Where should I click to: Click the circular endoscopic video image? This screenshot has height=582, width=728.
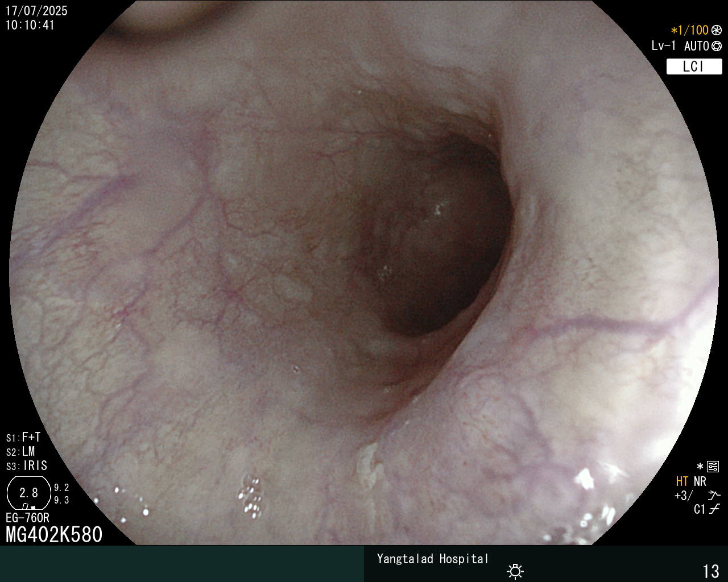[x=364, y=272]
